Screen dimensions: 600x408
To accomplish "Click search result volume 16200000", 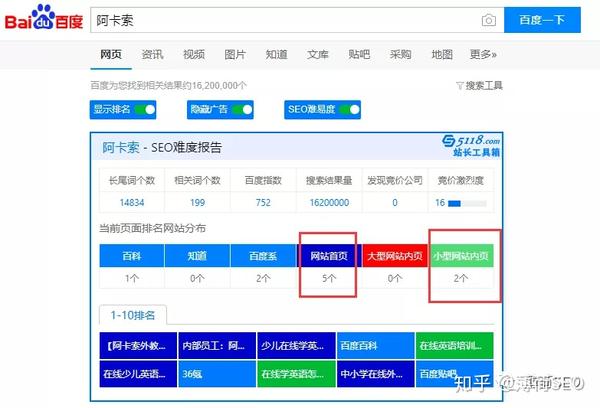I will [x=329, y=202].
